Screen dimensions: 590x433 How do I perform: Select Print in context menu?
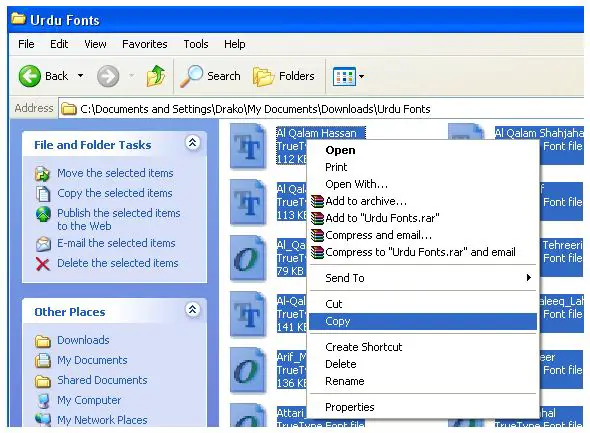[423, 167]
